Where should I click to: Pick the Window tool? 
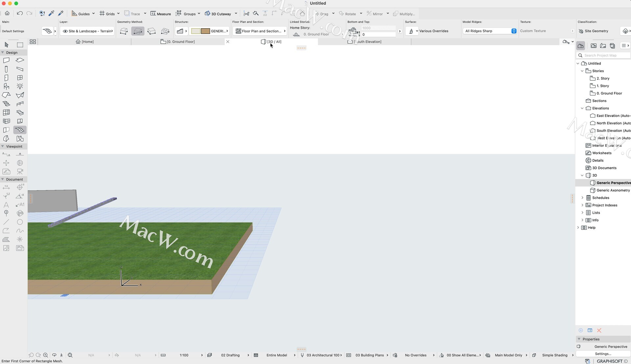[20, 78]
